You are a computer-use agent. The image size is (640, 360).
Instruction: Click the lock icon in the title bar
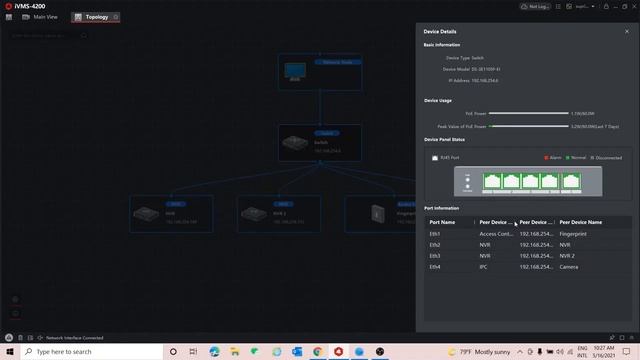606,7
